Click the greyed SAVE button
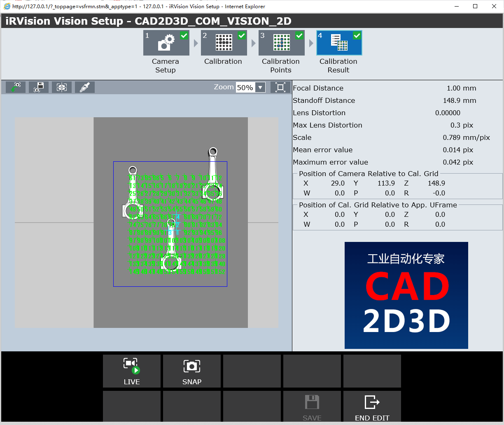This screenshot has height=425, width=504. 312,406
